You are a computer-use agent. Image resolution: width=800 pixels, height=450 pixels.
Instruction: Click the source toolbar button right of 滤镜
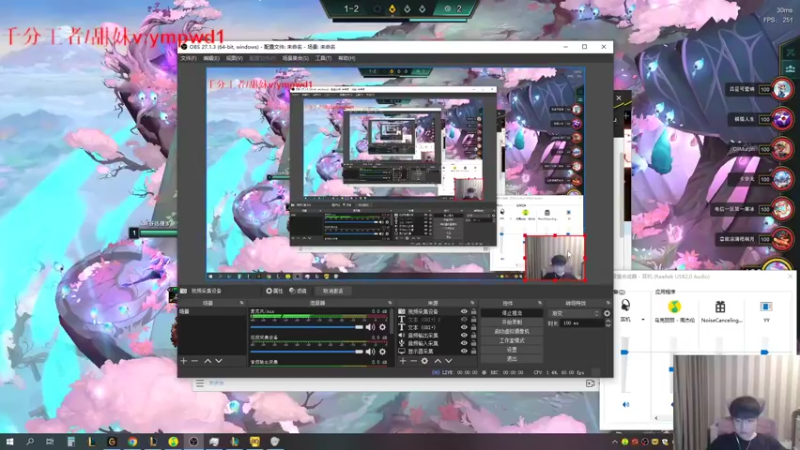tap(333, 291)
